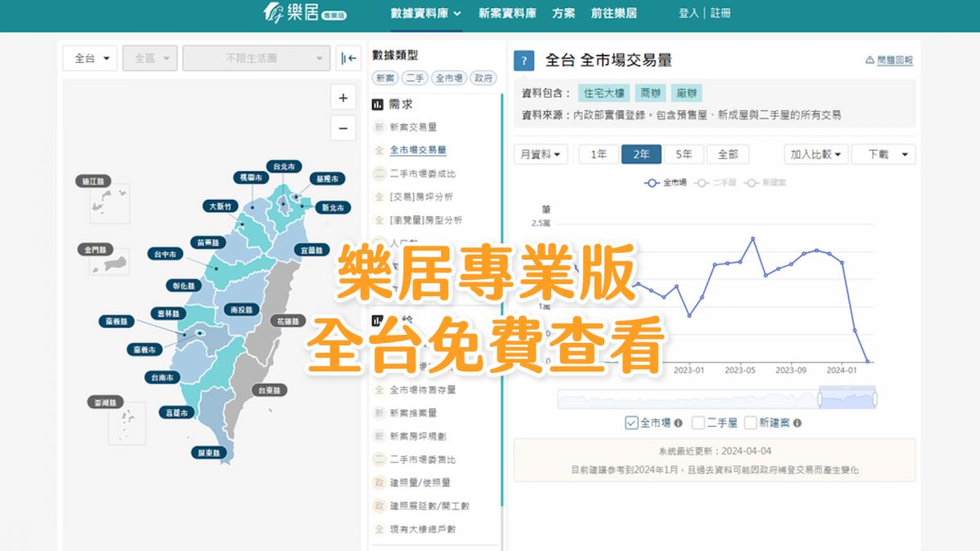The height and width of the screenshot is (551, 980).
Task: Toggle the 二手 data type filter
Action: coord(415,78)
